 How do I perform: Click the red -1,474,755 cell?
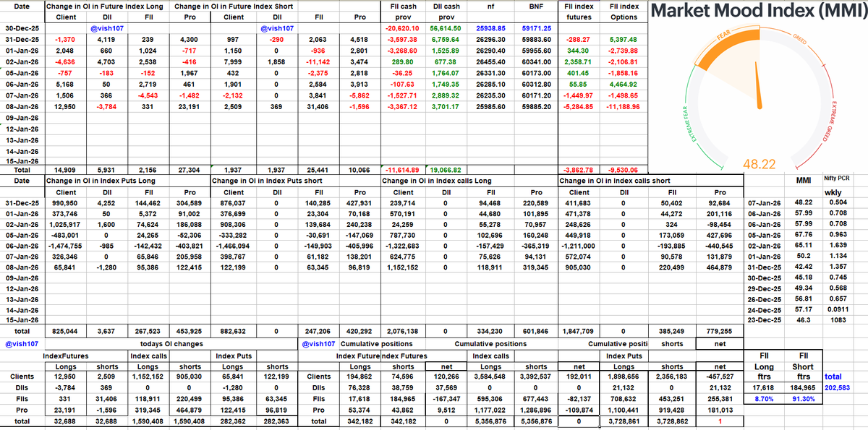click(65, 247)
